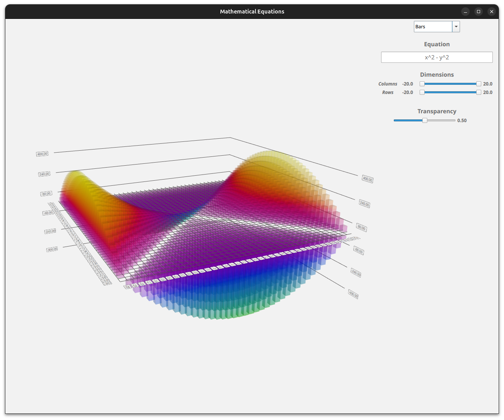
Task: Click the Dimensions heading label
Action: click(437, 75)
